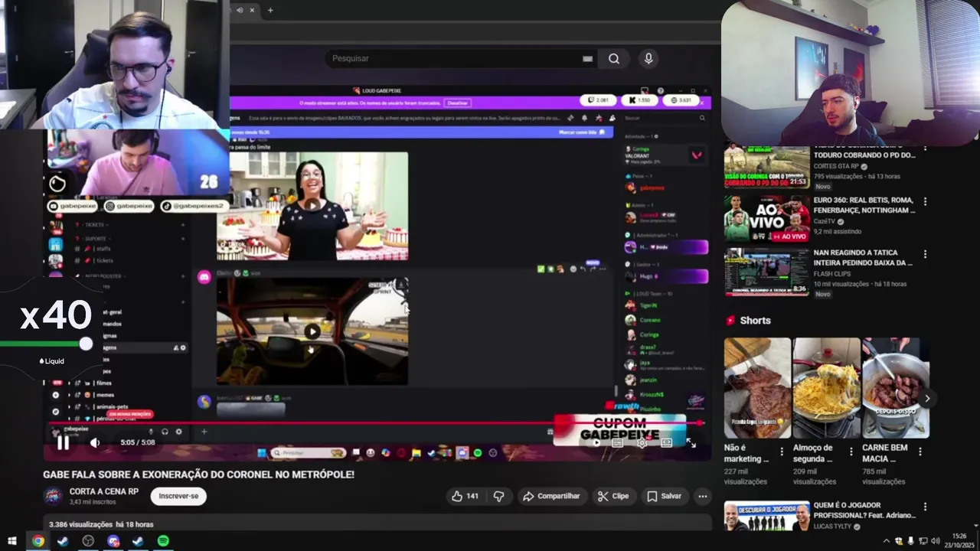980x551 pixels.
Task: Open options for 'Não é marketing' short
Action: pyautogui.click(x=782, y=452)
